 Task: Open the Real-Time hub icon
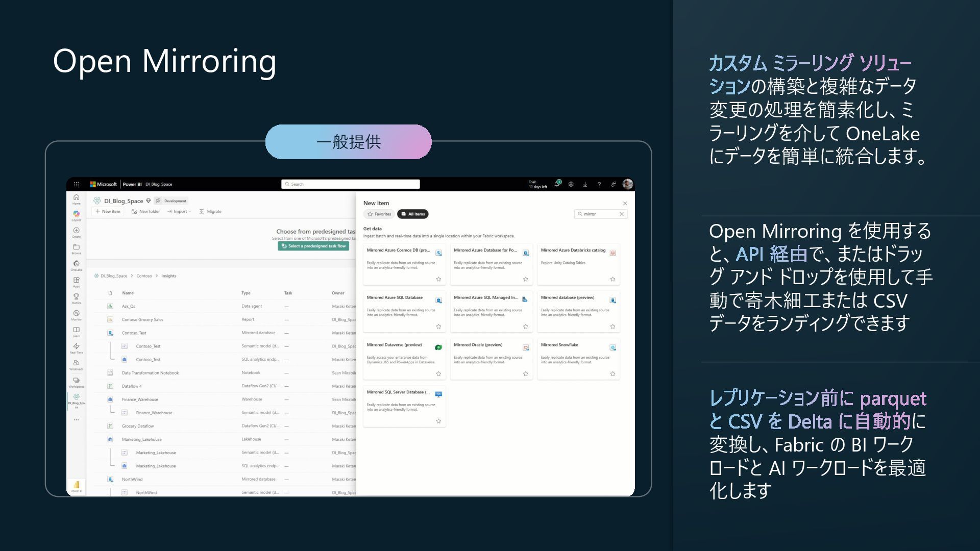click(x=76, y=347)
